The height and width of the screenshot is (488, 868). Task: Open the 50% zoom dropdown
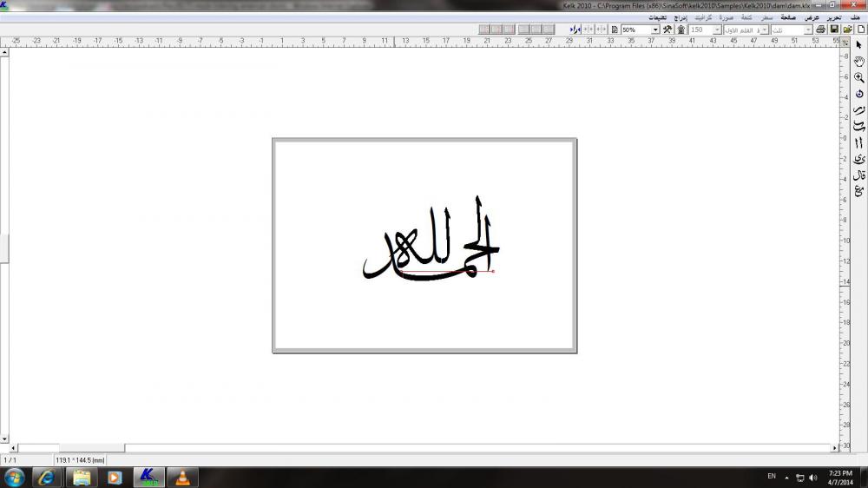tap(654, 30)
